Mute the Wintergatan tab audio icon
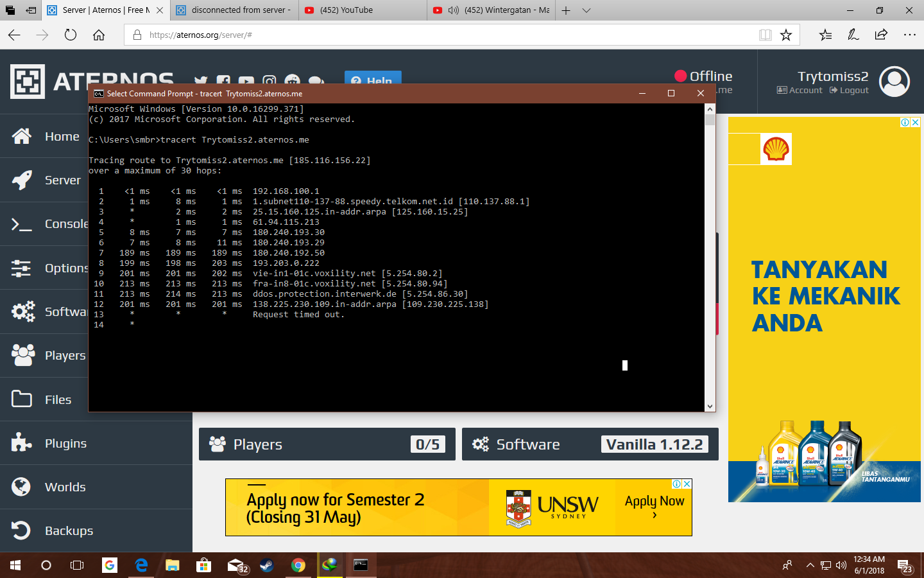Screen dimensions: 924x578 (454, 10)
